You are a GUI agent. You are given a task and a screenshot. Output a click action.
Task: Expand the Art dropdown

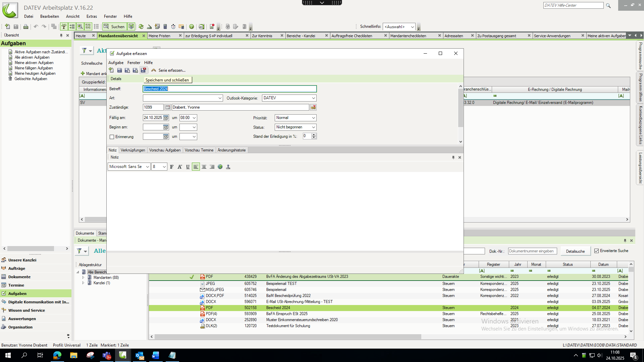coord(220,98)
